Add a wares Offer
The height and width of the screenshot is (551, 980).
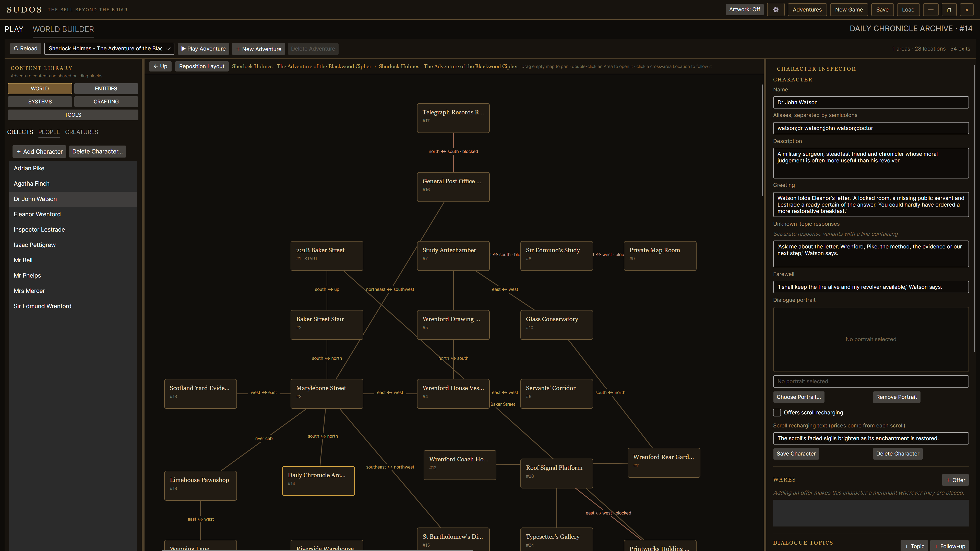(955, 480)
